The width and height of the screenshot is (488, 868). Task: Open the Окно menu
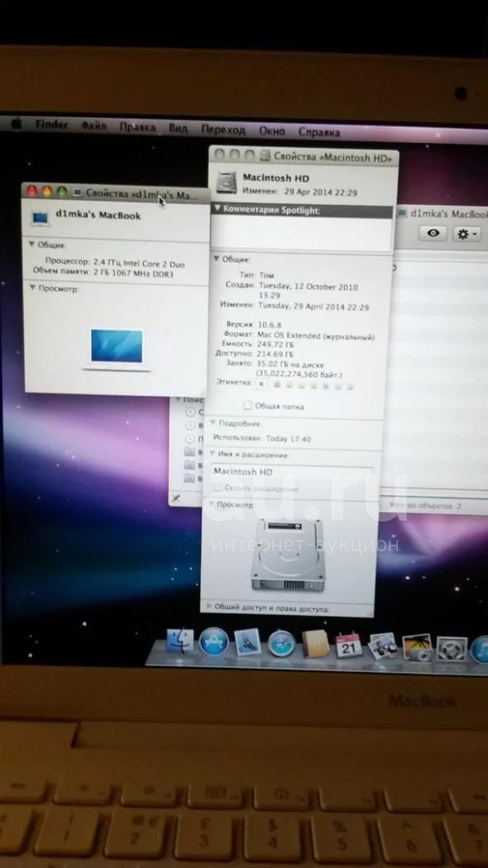271,131
